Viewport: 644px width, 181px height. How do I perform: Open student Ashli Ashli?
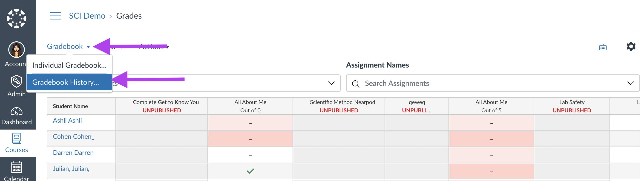tap(67, 121)
